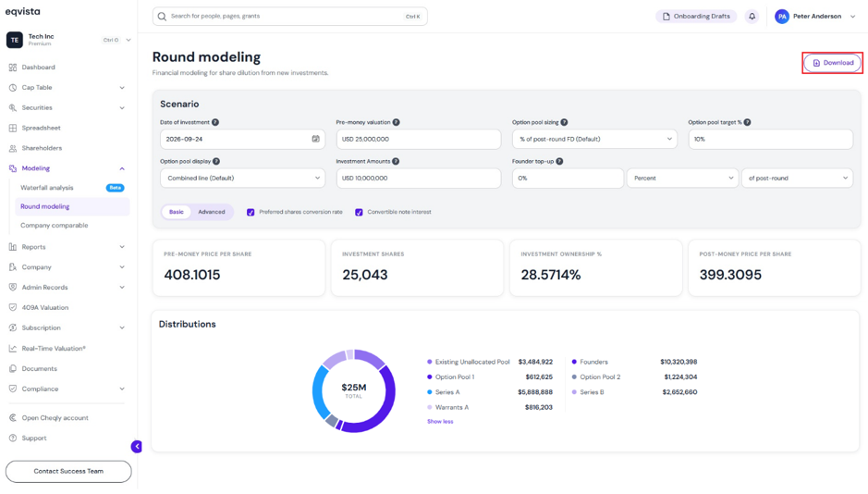868x494 pixels.
Task: Click the Compliance check icon
Action: point(13,389)
